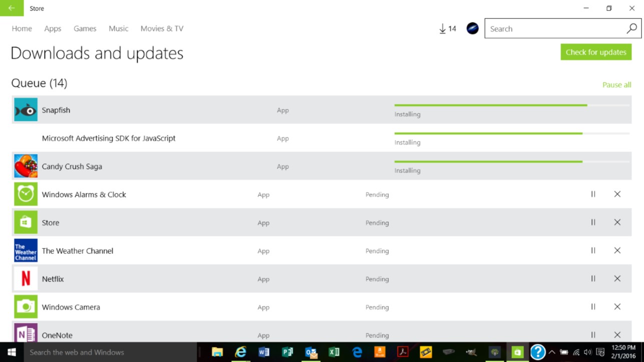Open Microsoft Edge from the taskbar
Screen dimensions: 644x362
pyautogui.click(x=357, y=352)
